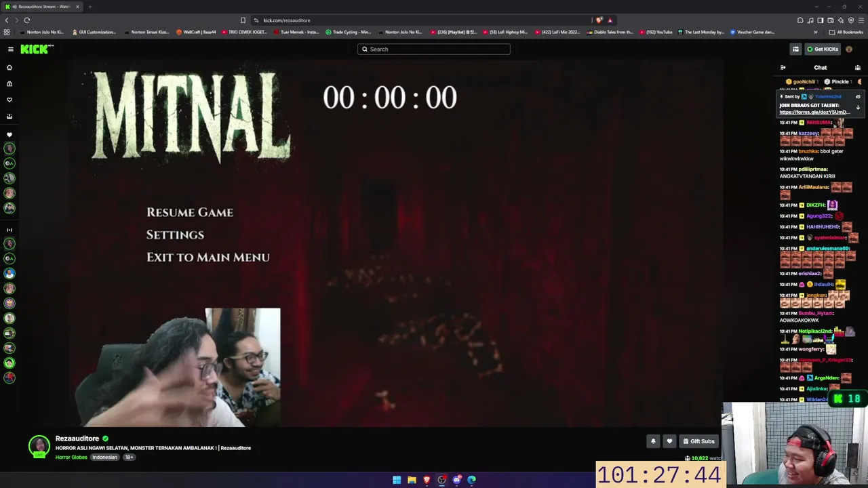Open the Brave VPN shield icon
The height and width of the screenshot is (488, 868).
(851, 20)
